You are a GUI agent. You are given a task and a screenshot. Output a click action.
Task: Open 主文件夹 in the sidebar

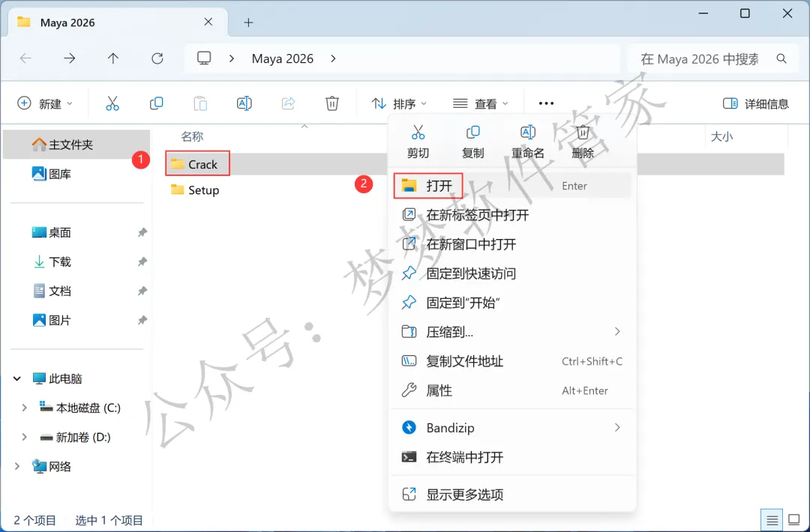pos(77,145)
